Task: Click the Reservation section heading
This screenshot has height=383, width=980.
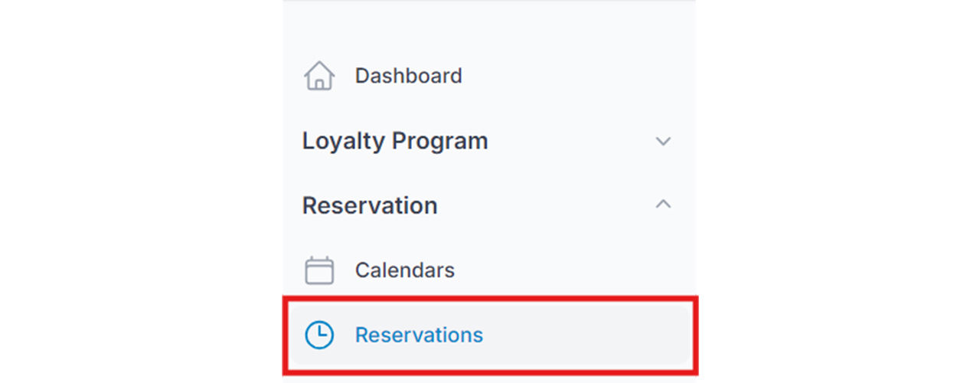Action: pos(370,205)
